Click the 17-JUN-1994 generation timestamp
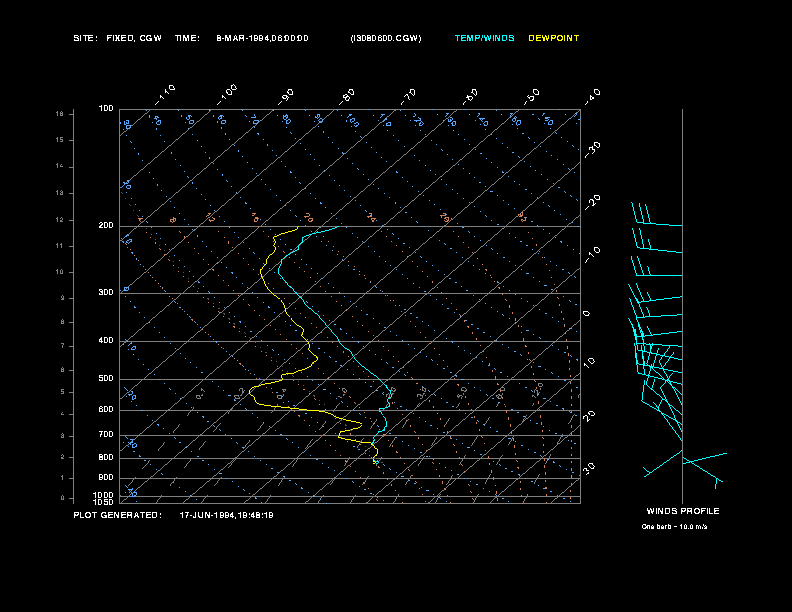This screenshot has width=792, height=612. coord(227,515)
